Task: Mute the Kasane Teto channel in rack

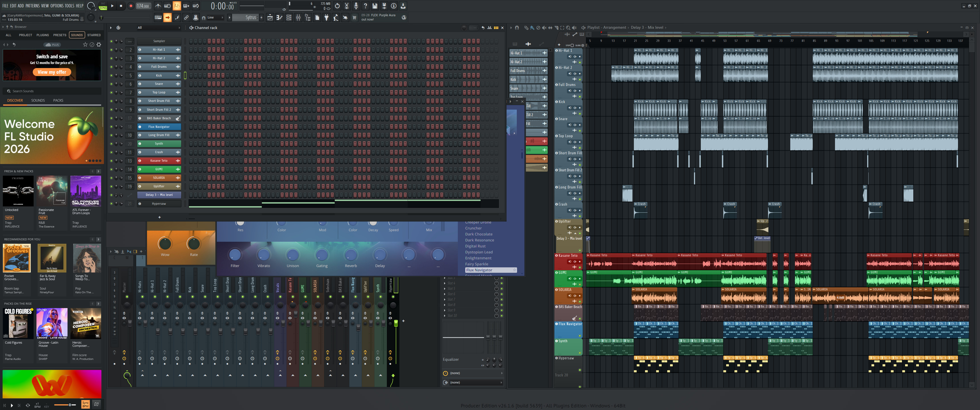Action: (x=111, y=161)
